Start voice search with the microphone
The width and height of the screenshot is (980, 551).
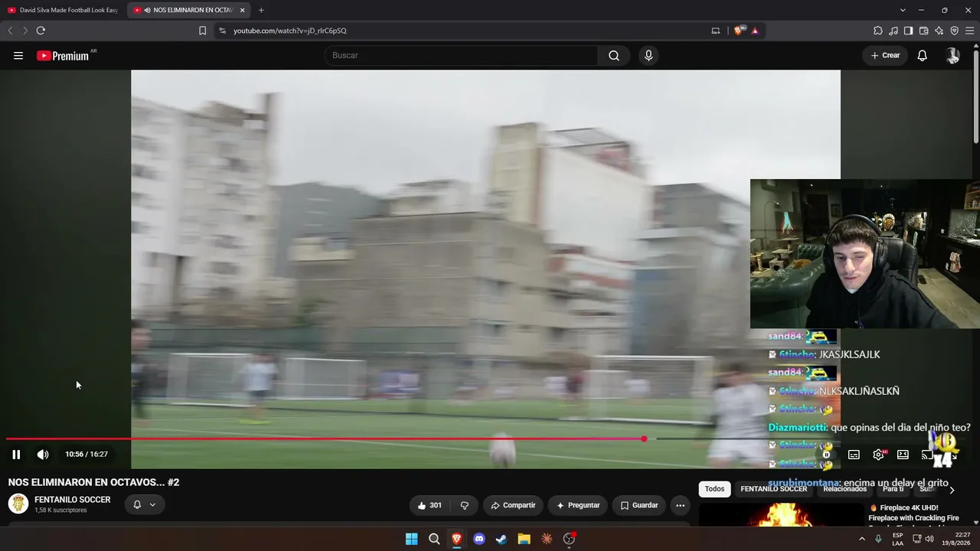point(648,56)
